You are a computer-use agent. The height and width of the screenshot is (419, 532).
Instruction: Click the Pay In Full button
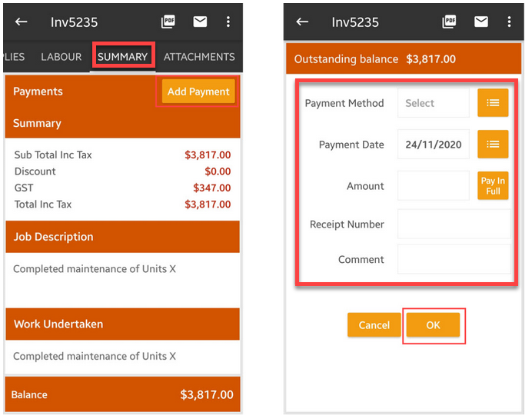pyautogui.click(x=493, y=186)
